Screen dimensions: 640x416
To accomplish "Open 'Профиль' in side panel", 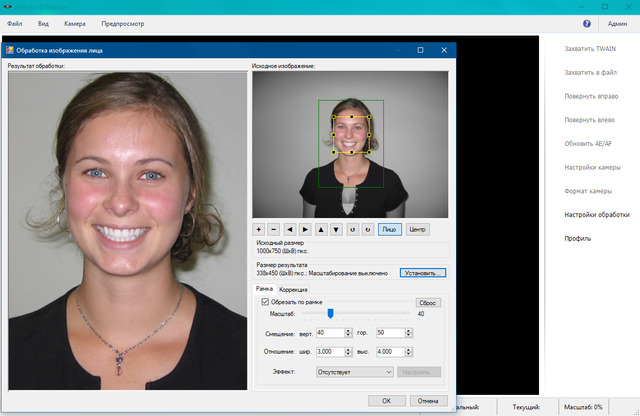I will coord(578,238).
